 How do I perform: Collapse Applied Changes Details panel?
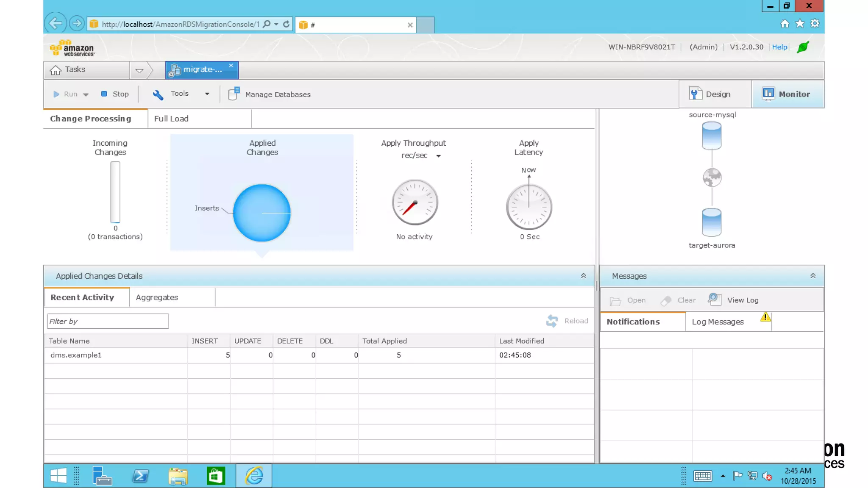point(583,276)
